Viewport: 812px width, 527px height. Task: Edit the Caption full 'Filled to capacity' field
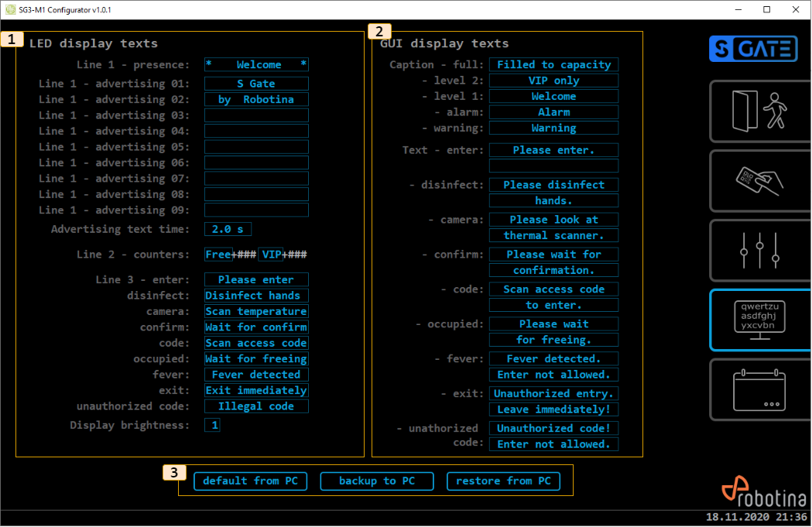coord(553,65)
